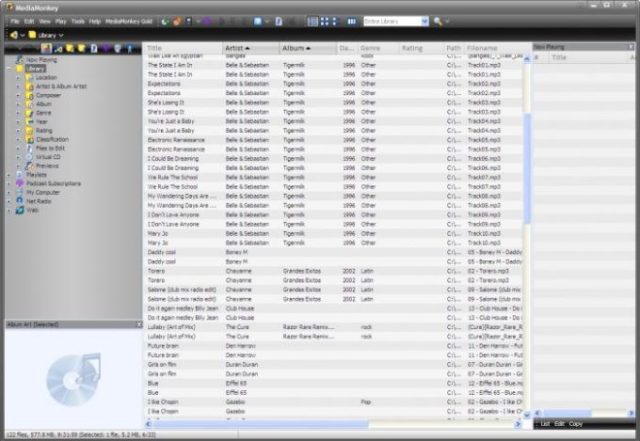Screen dimensions: 640x441
Task: Click the Year node icon
Action: pyautogui.click(x=29, y=122)
